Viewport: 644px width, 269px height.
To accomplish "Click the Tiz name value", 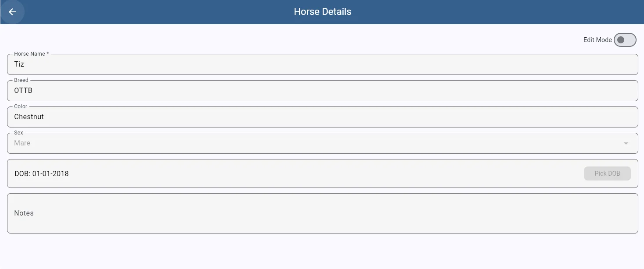I will click(x=19, y=64).
